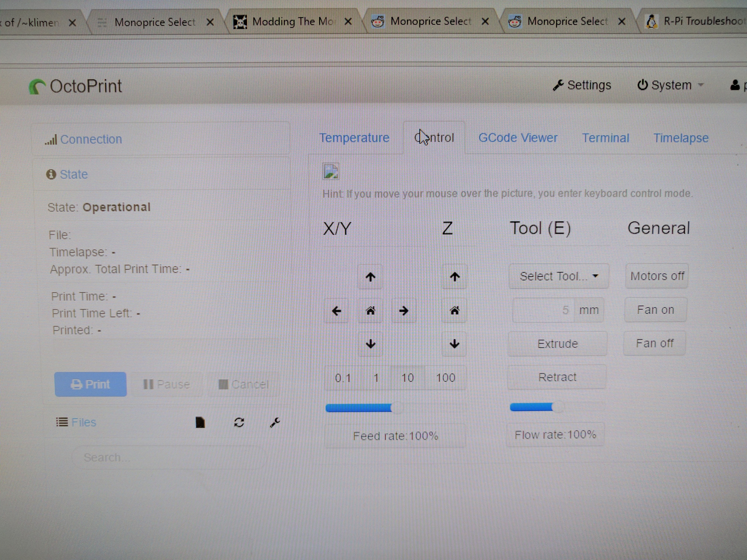747x560 pixels.
Task: Click the Flow rate slider
Action: 557,407
